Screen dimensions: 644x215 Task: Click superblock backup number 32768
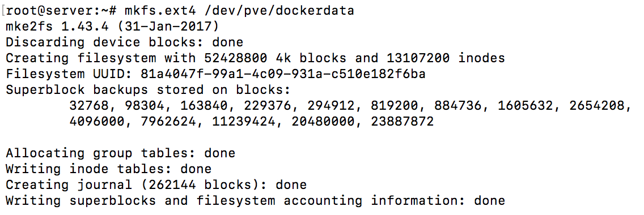[88, 106]
